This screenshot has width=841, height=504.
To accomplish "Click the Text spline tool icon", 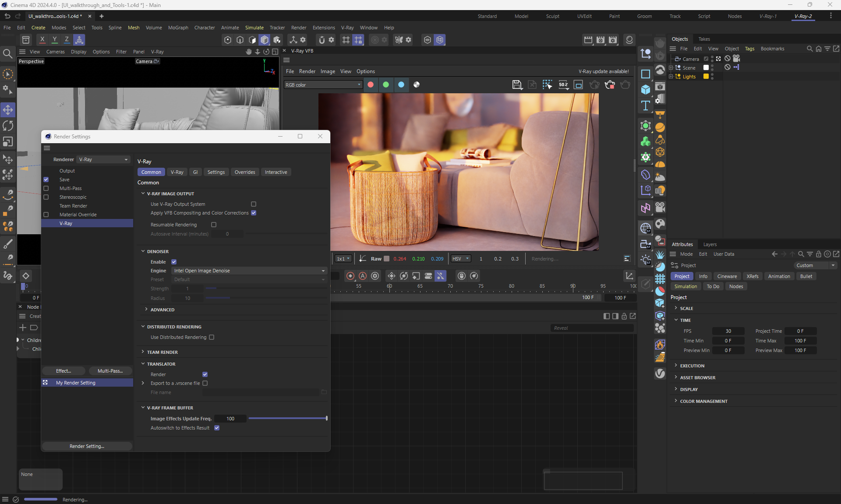I will (x=645, y=106).
